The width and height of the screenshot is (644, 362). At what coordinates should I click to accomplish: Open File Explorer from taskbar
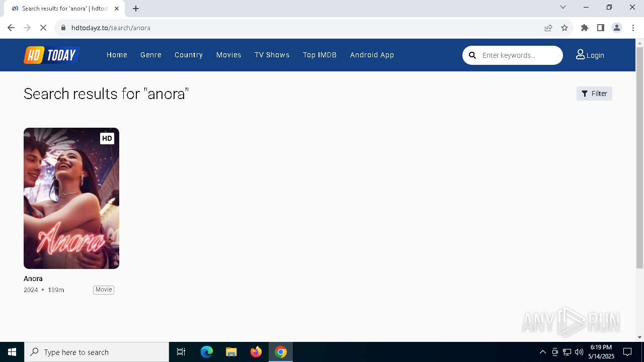pyautogui.click(x=231, y=352)
